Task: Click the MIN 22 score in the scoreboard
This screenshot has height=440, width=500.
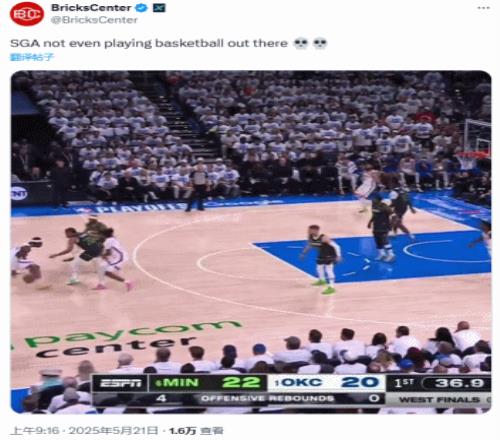Action: pos(207,383)
